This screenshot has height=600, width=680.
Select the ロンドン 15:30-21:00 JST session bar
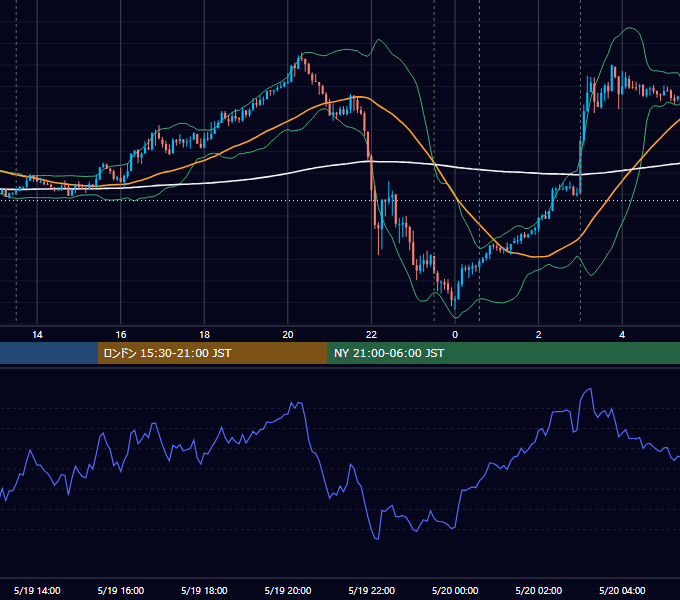(x=212, y=353)
